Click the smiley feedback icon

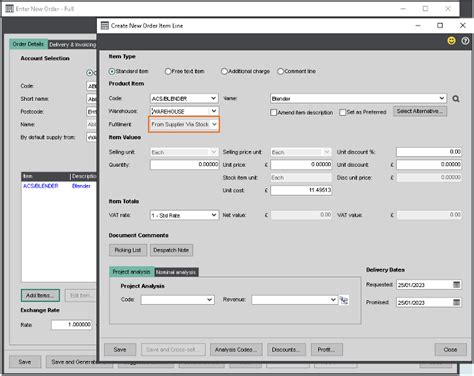[451, 41]
